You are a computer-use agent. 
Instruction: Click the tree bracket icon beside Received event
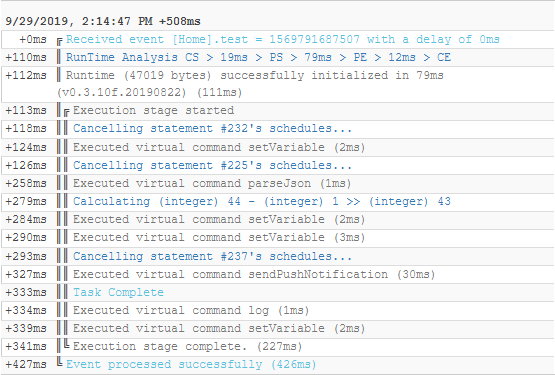pos(59,42)
